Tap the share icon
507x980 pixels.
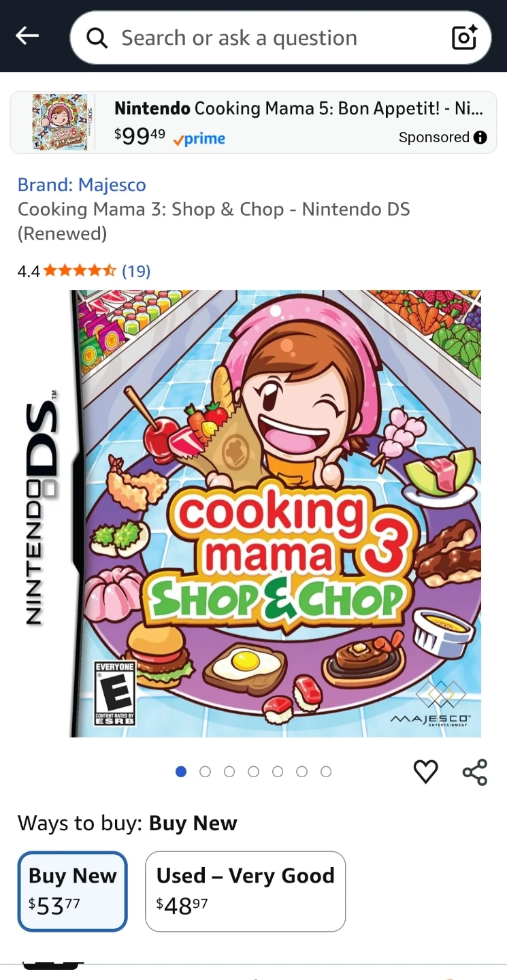tap(475, 772)
